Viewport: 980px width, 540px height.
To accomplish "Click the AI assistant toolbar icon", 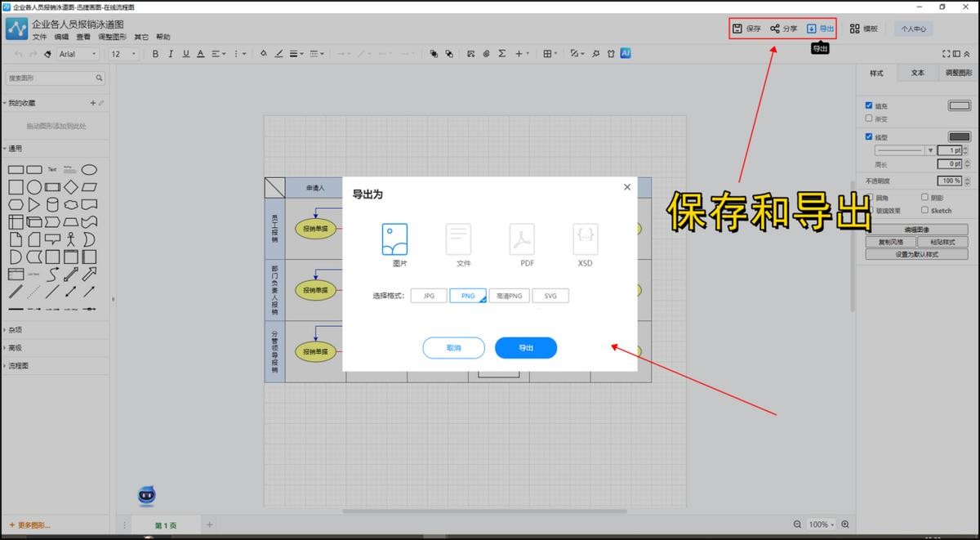I will 626,53.
